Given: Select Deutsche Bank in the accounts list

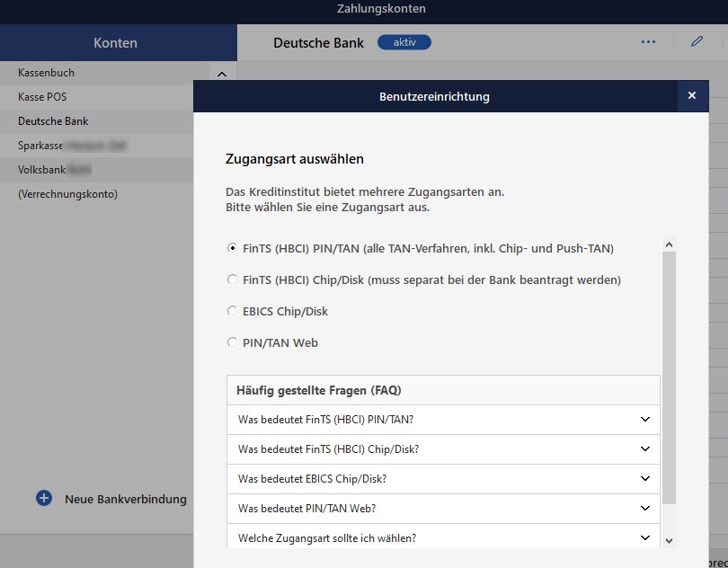Looking at the screenshot, I should pos(96,121).
